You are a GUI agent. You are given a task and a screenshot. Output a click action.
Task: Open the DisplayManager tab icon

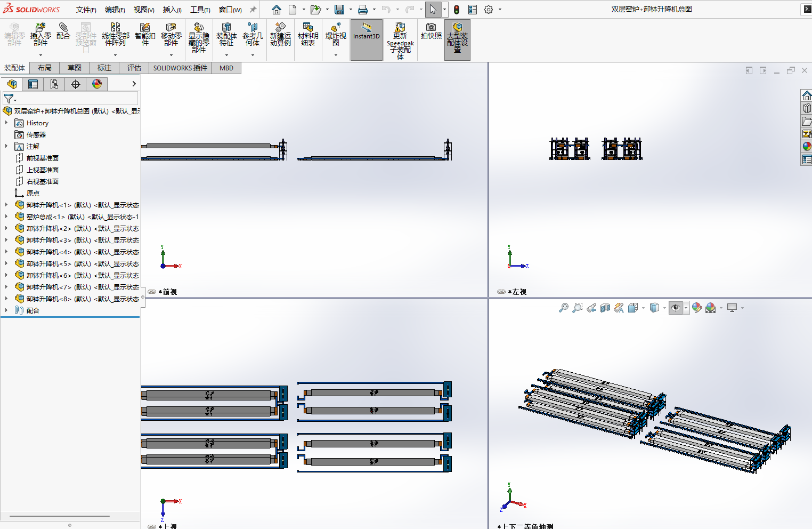(97, 84)
